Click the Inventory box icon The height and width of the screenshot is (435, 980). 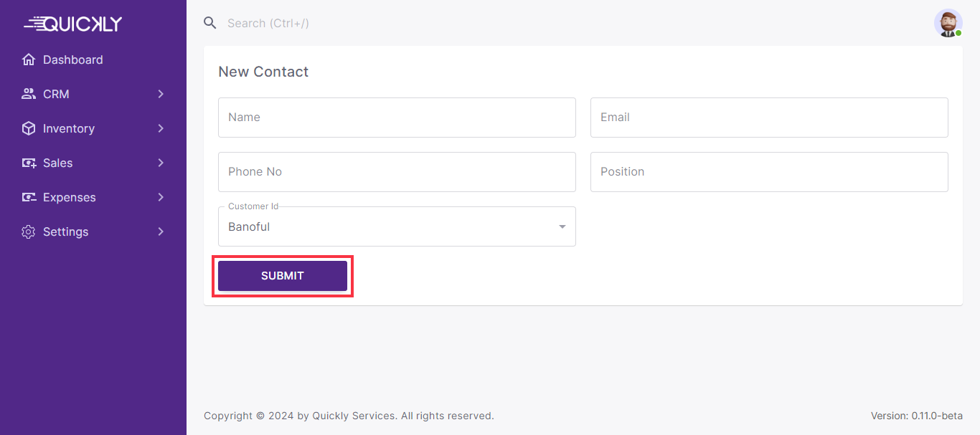(29, 128)
